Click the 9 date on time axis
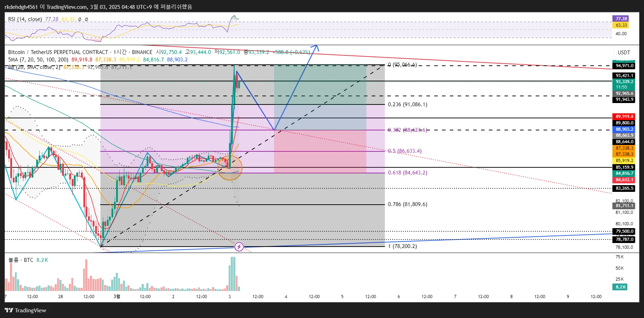Screen dimensions: 644x318 click(x=568, y=296)
